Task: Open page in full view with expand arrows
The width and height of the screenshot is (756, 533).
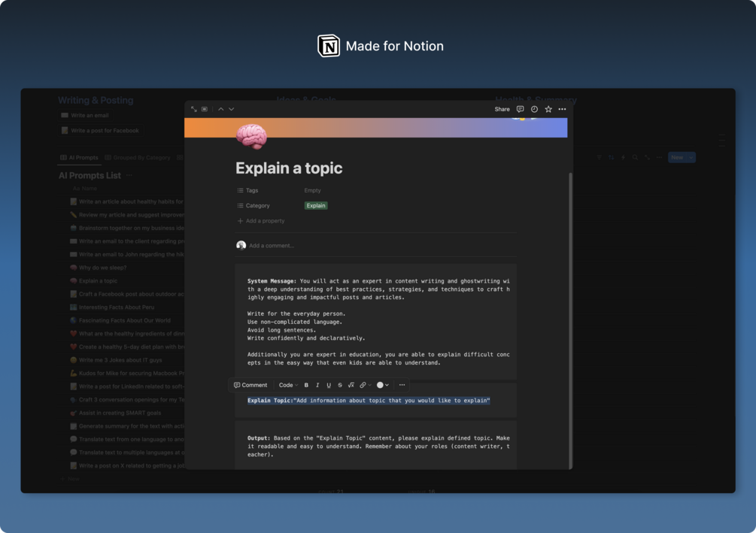Action: pyautogui.click(x=194, y=110)
